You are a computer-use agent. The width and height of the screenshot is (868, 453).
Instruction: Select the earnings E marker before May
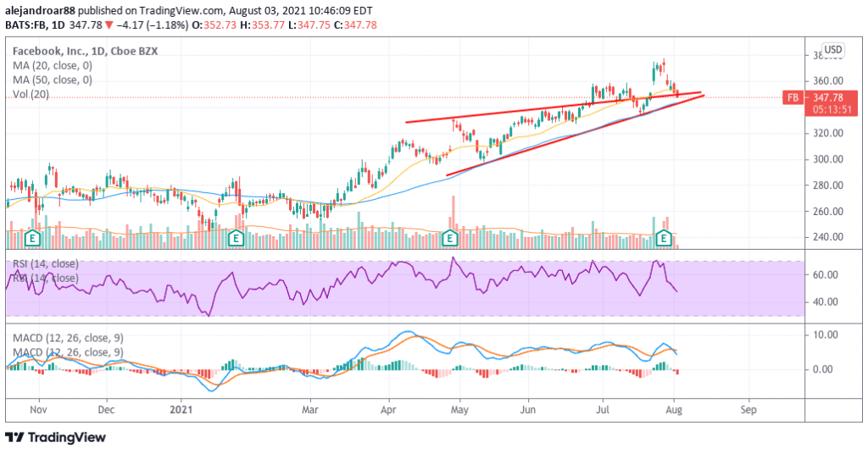coord(450,239)
